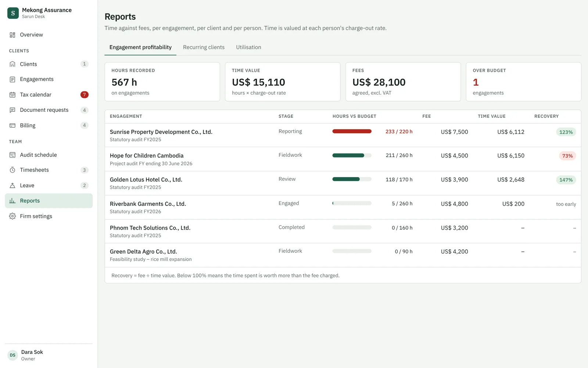
Task: Click Dara Sok owner profile
Action: pyautogui.click(x=49, y=355)
